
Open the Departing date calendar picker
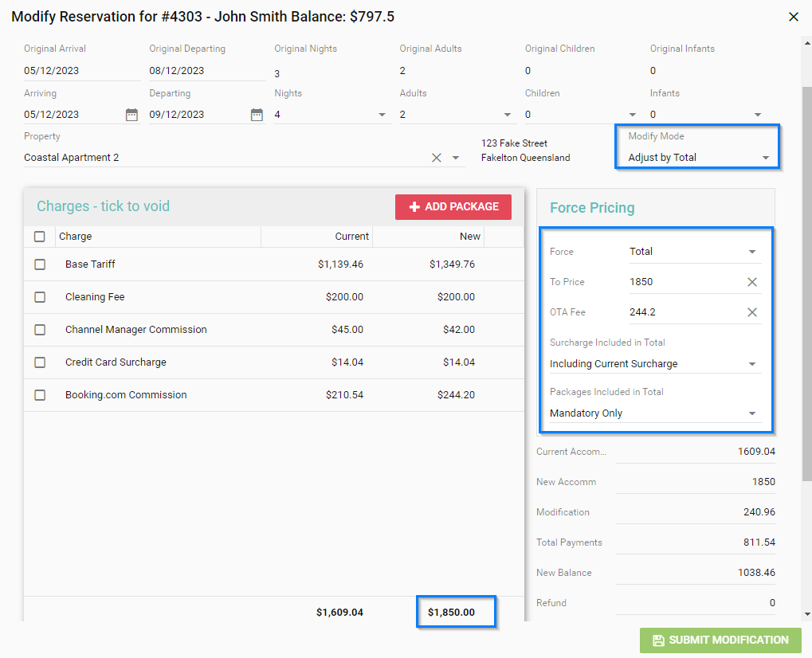[x=257, y=115]
